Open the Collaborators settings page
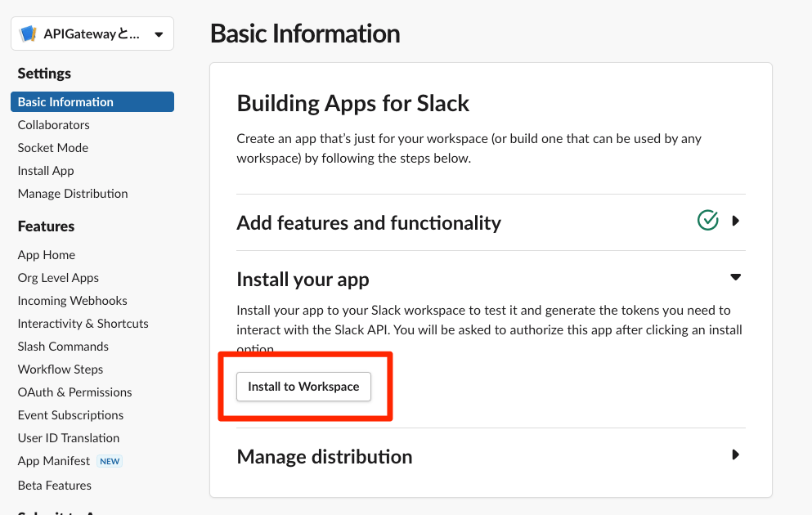812x515 pixels. [x=54, y=125]
